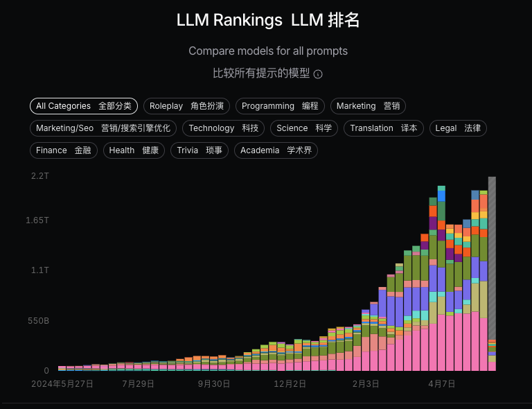This screenshot has width=532, height=409.
Task: Select the All Categories filter
Action: (x=84, y=106)
